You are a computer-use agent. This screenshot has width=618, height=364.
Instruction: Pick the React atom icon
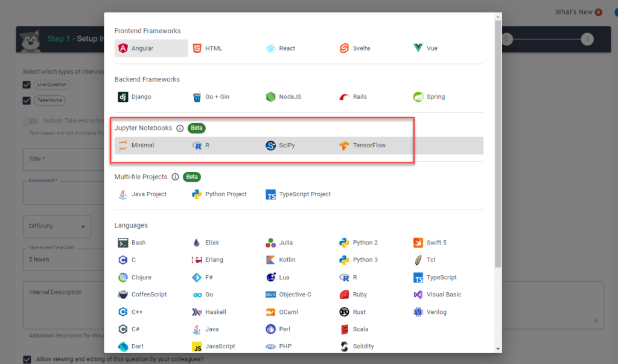pos(270,48)
